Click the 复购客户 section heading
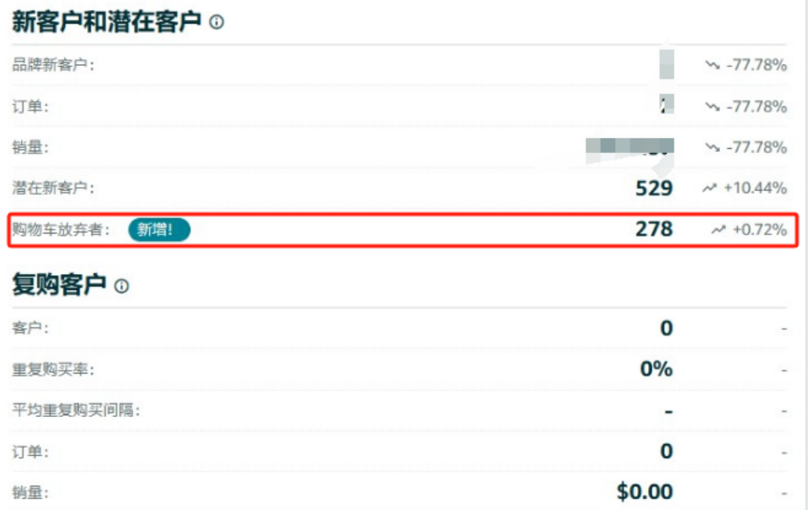Screen dimensions: 808x532 click(x=59, y=284)
